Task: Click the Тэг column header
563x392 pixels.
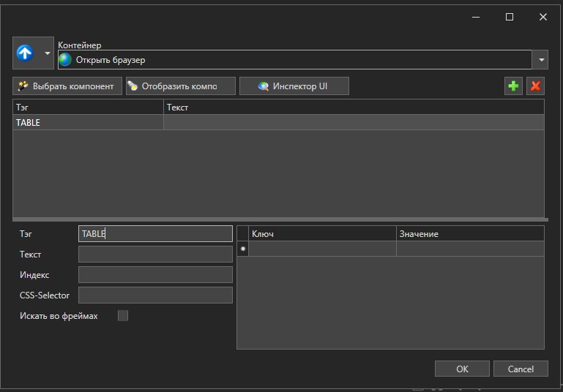Action: (x=88, y=108)
